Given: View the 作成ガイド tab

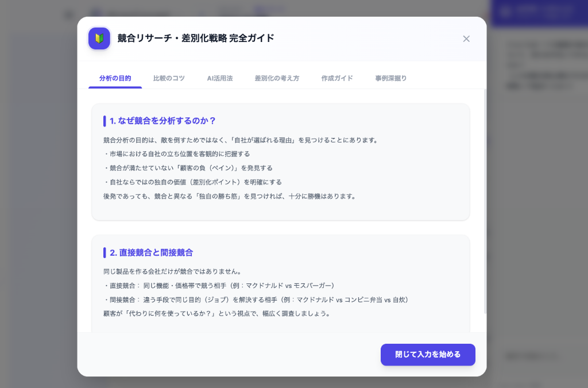Looking at the screenshot, I should (x=336, y=78).
